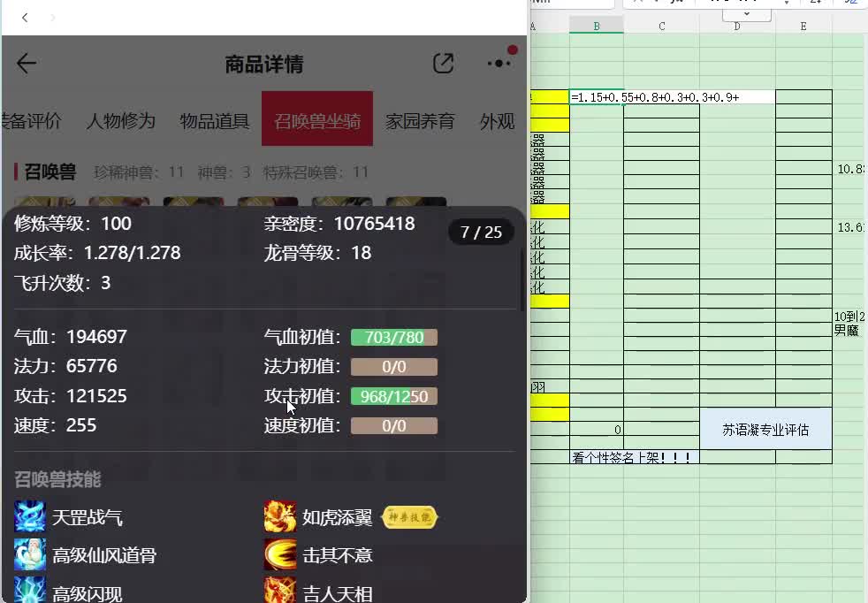Screen dimensions: 868x603
Task: Click the pet detail panel scrollbar
Action: coord(522,279)
